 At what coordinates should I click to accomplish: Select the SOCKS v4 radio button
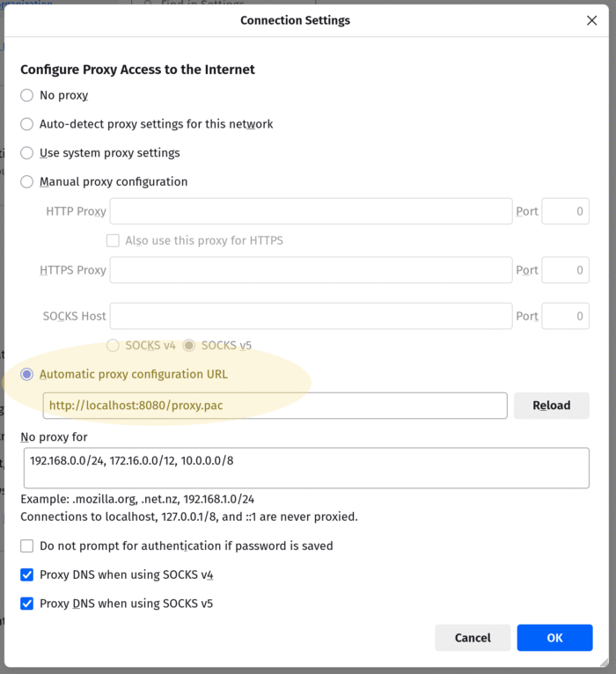pyautogui.click(x=113, y=345)
